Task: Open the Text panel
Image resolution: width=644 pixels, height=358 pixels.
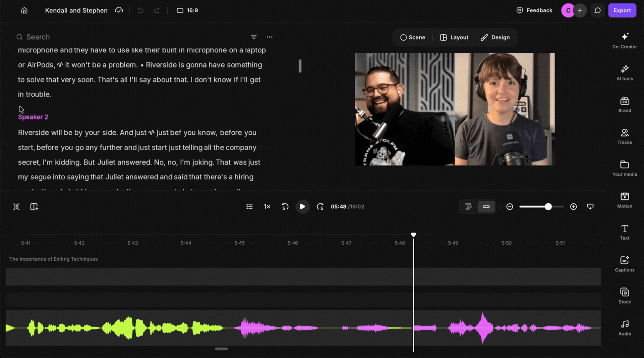Action: pyautogui.click(x=624, y=232)
